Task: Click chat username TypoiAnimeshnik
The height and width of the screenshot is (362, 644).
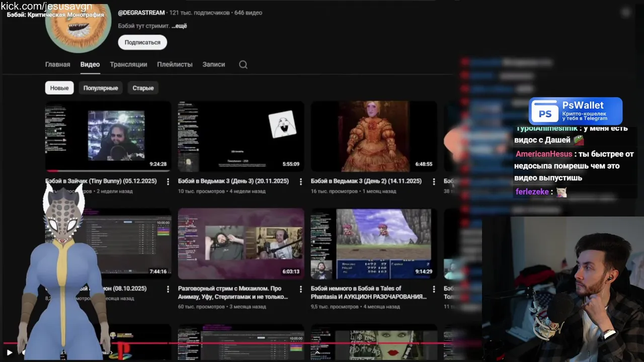Action: (x=547, y=129)
